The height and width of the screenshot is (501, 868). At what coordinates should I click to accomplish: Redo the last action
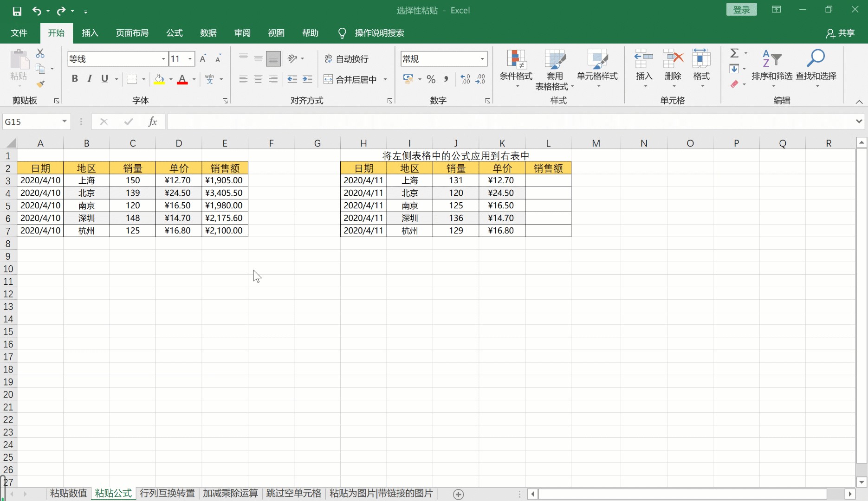point(61,11)
